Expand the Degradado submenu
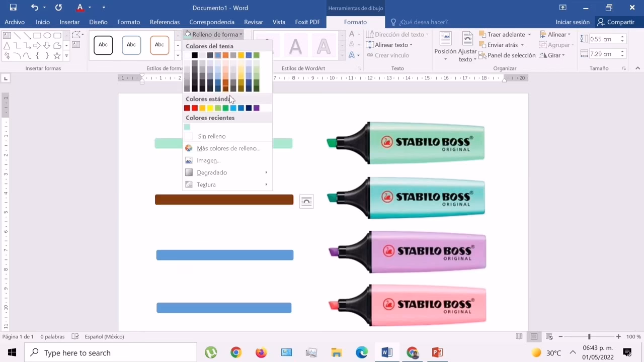Image resolution: width=644 pixels, height=362 pixels. [211, 172]
